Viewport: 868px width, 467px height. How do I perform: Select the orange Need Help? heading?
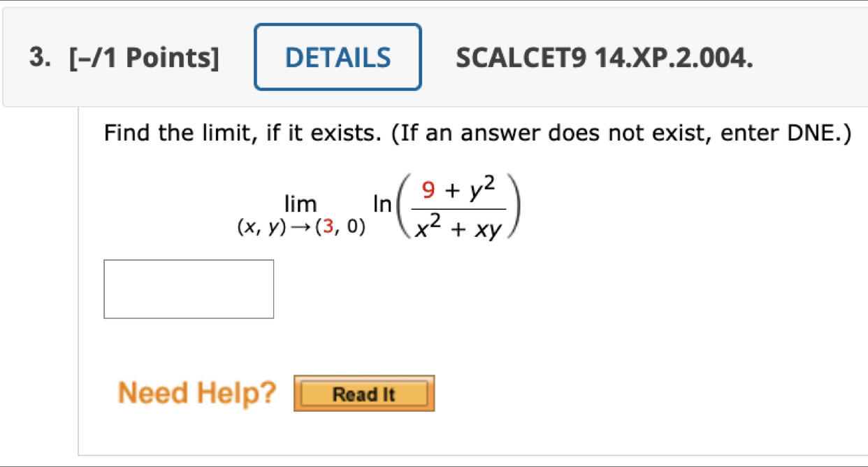point(198,392)
